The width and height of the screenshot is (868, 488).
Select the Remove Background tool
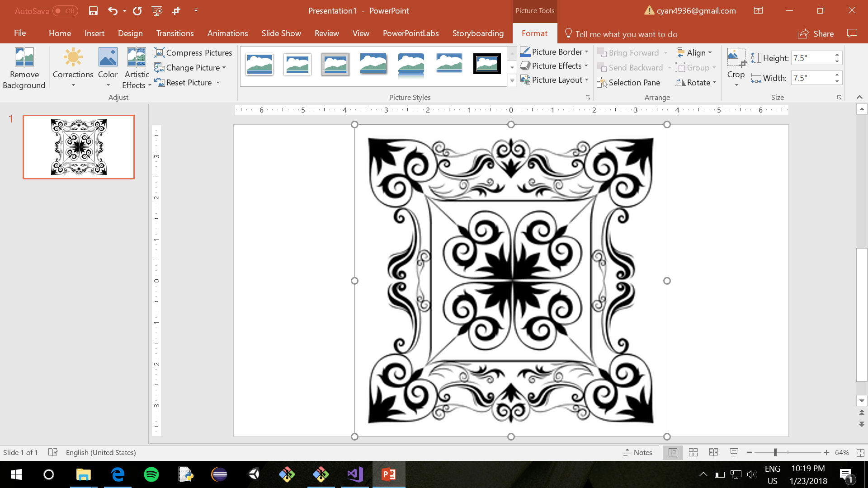(x=24, y=68)
